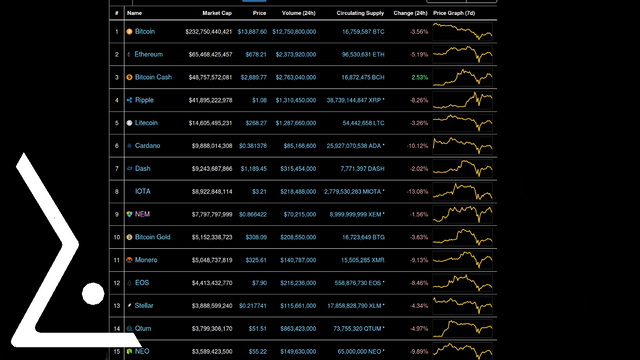
Task: Open the Bitcoin Gold name link
Action: [153, 237]
